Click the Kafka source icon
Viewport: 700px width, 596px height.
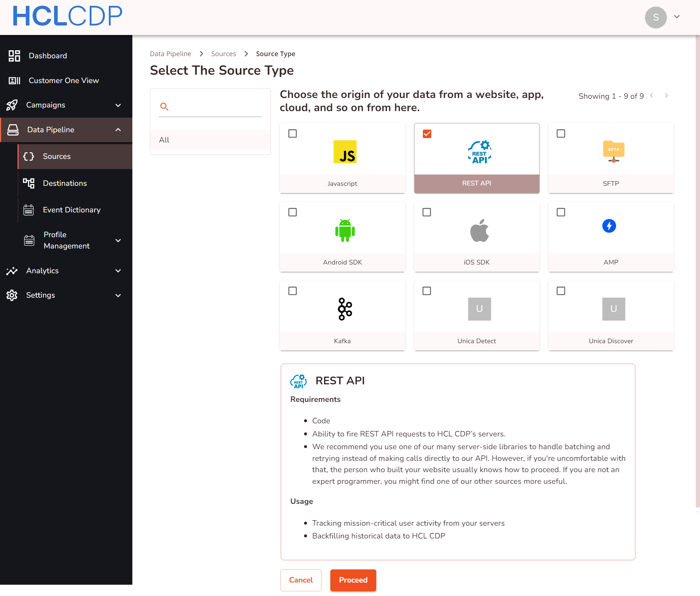345,309
